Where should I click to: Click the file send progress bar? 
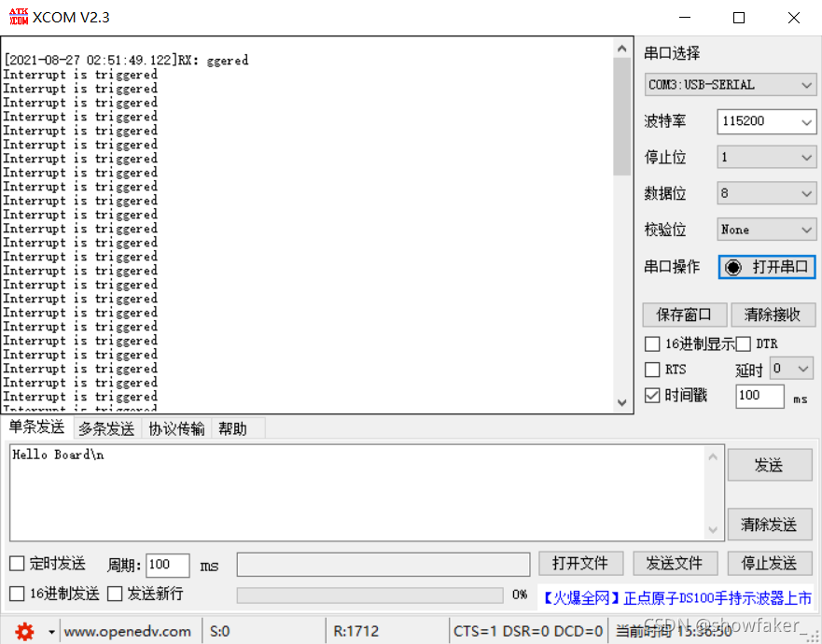pyautogui.click(x=370, y=595)
